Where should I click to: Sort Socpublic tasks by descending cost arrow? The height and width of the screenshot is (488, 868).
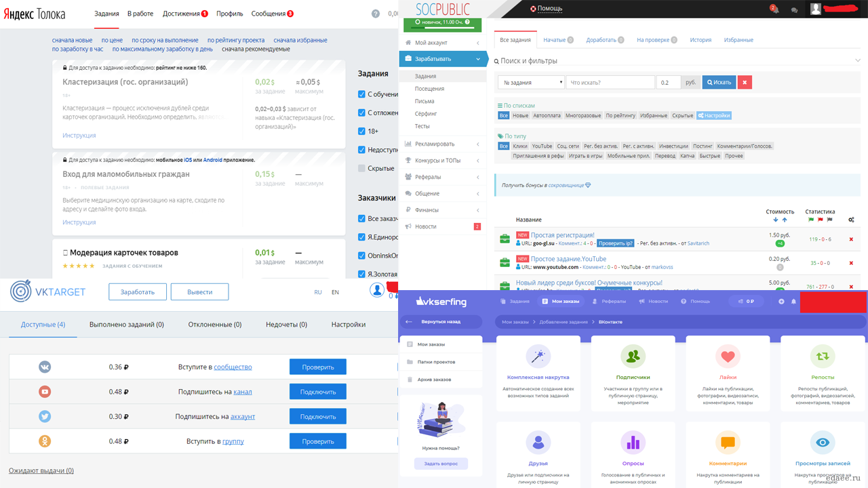[x=776, y=220]
